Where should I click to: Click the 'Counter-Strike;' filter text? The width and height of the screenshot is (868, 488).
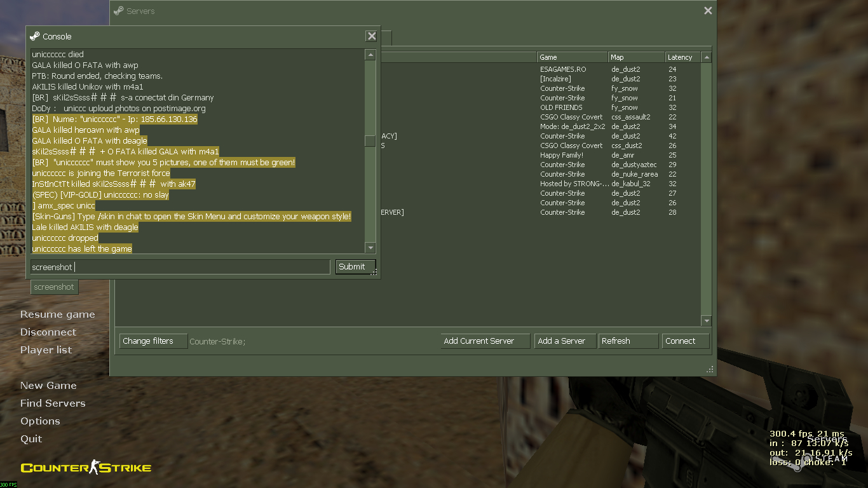tap(217, 342)
